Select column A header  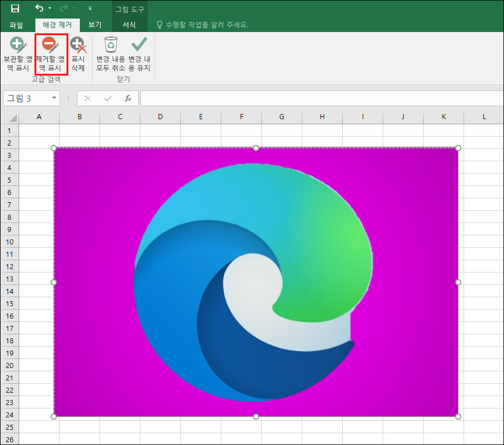39,117
